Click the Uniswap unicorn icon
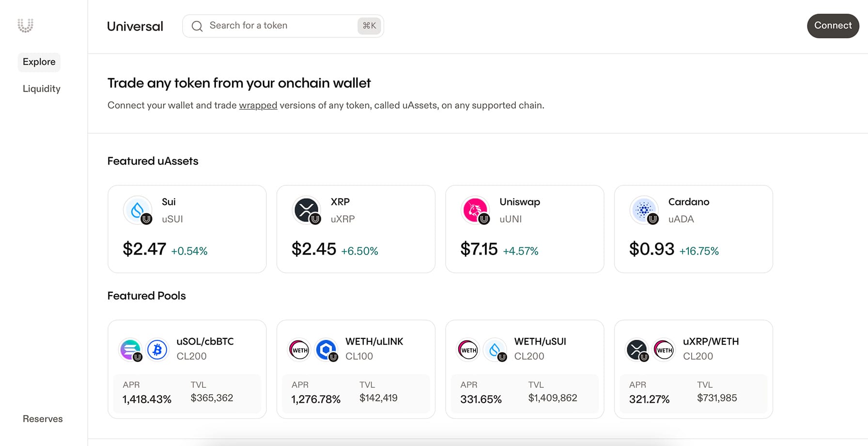This screenshot has width=868, height=446. point(475,210)
